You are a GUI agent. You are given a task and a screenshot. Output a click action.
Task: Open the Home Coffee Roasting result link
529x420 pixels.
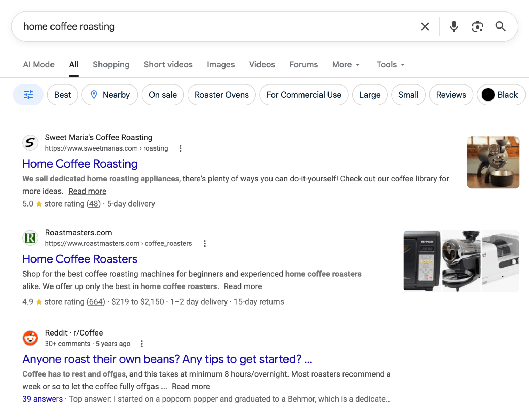click(x=80, y=163)
